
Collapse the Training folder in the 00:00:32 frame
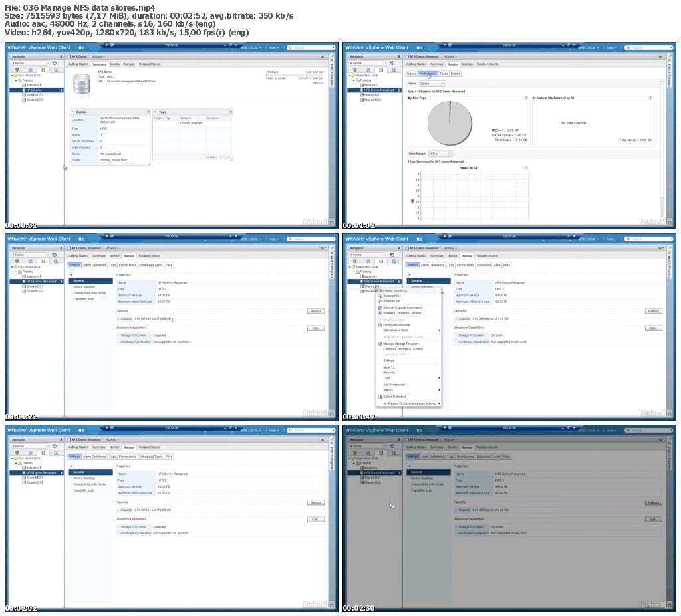point(16,80)
